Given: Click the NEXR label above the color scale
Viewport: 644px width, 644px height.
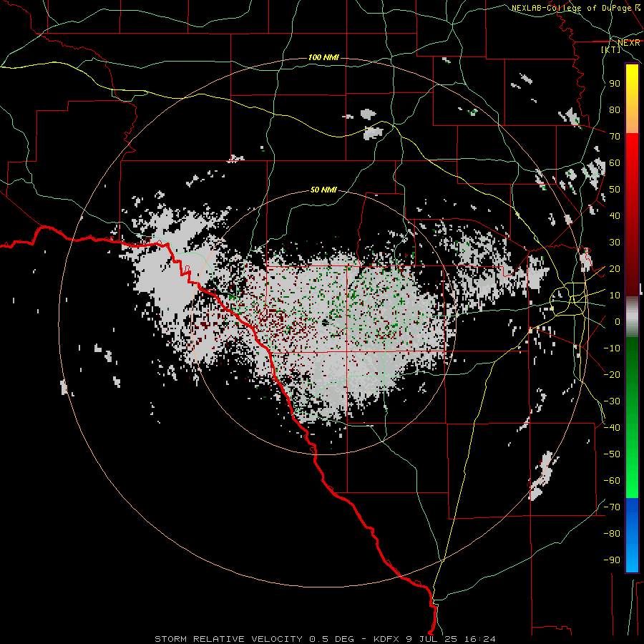Looking at the screenshot, I should coord(629,42).
